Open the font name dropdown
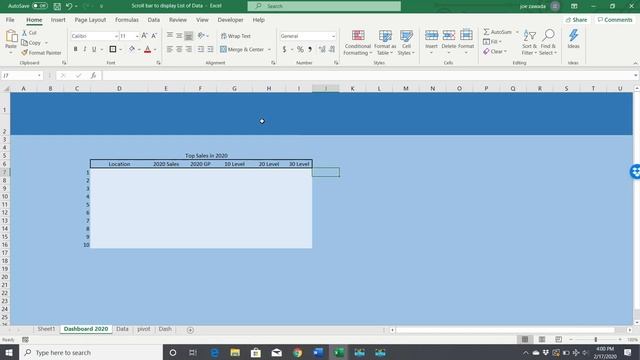 click(116, 36)
